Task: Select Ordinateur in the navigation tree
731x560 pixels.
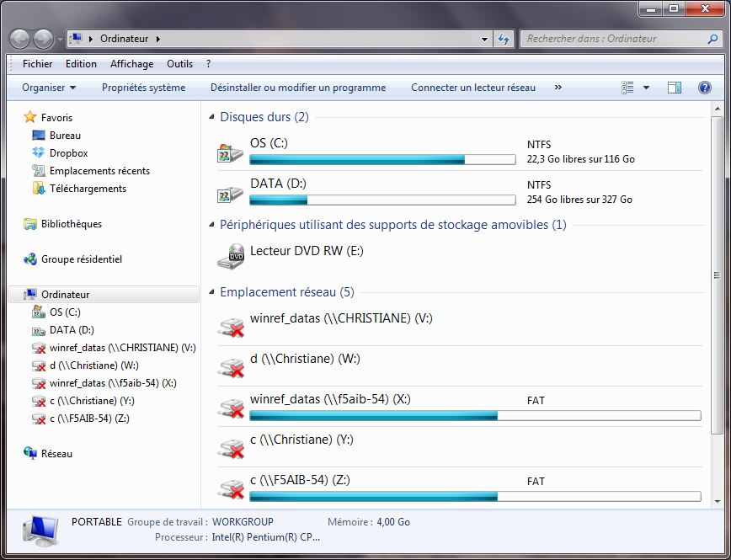Action: point(104,294)
